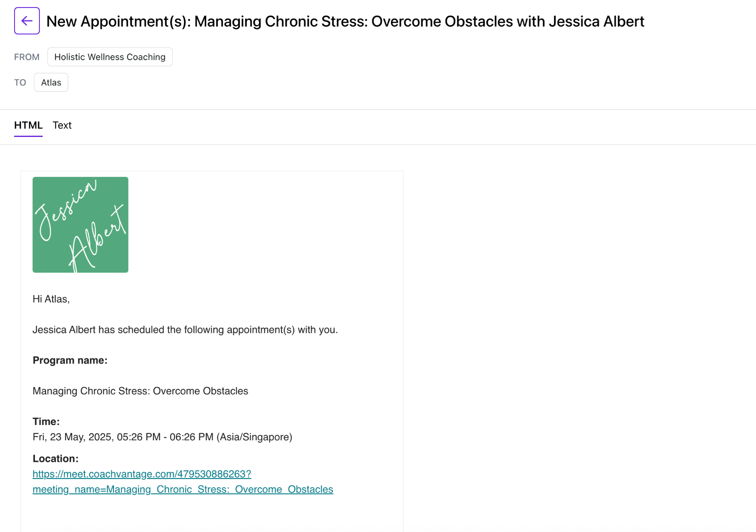The width and height of the screenshot is (756, 532).
Task: Click the 'Jessica Albert has scheduled' sentence
Action: point(185,330)
